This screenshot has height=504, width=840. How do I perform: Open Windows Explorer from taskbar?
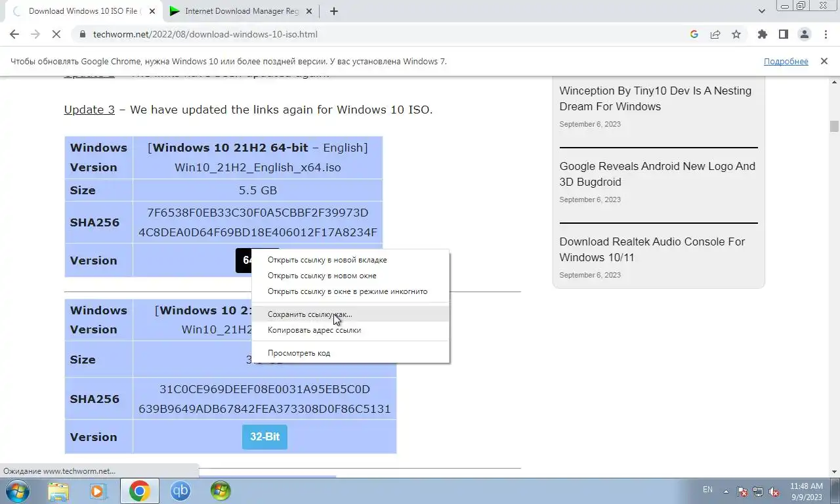click(x=58, y=491)
